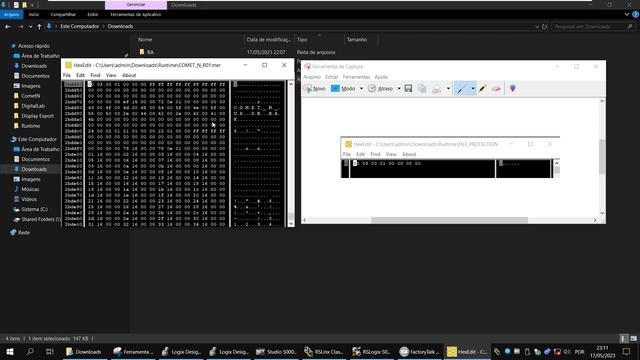The height and width of the screenshot is (360, 640).
Task: Open the Arquivo ribbon tab
Action: pos(11,14)
